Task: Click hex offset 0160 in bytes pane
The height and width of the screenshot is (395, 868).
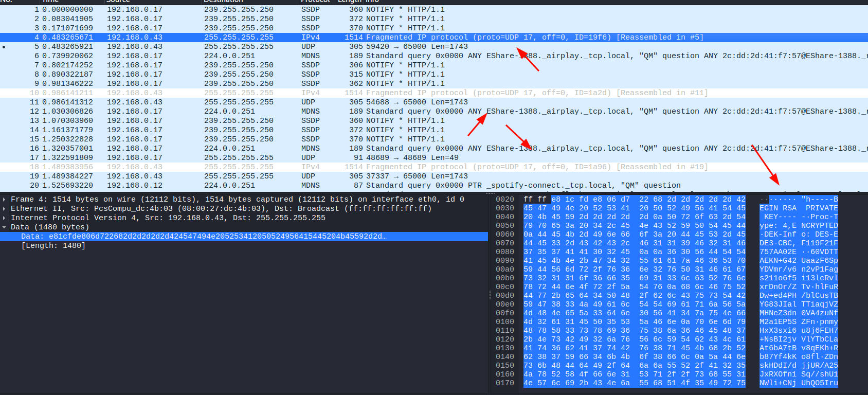Action: (x=505, y=374)
